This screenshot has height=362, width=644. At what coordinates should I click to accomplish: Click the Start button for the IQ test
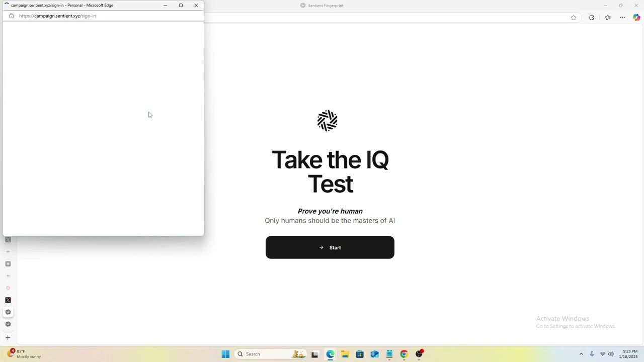330,247
